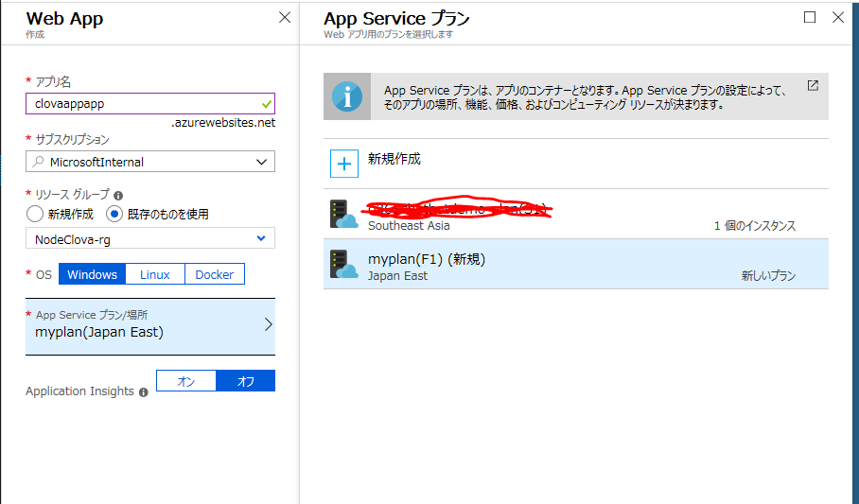Click the search icon in subscription field
Screen dimensions: 859x504
(39, 162)
